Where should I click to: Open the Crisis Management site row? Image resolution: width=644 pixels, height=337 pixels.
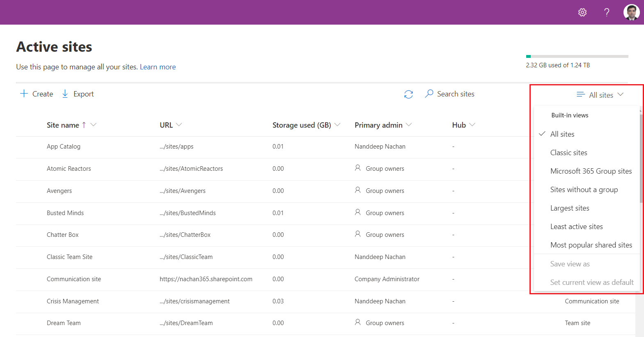pos(73,301)
